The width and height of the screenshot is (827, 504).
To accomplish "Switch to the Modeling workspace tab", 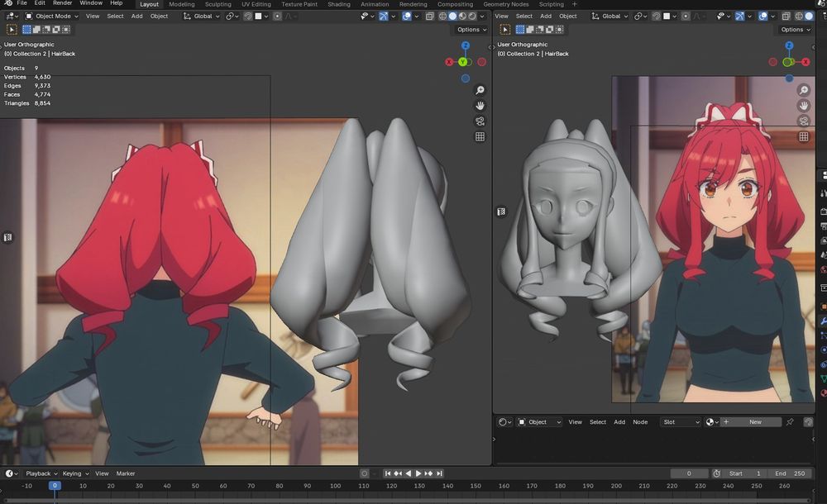I will (181, 4).
